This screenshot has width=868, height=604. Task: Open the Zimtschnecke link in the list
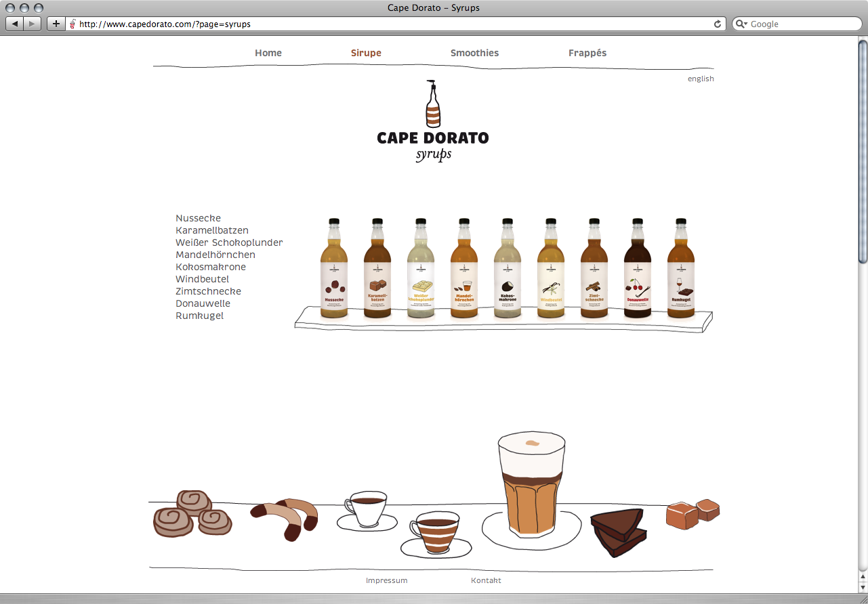(208, 291)
